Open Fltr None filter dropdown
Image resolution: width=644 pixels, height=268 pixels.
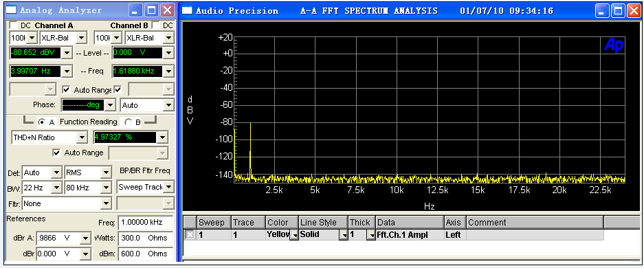[x=106, y=203]
